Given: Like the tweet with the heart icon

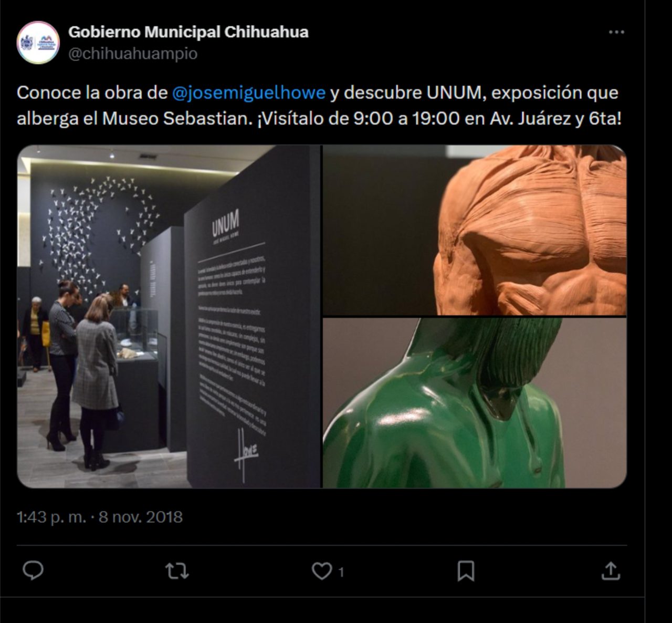Looking at the screenshot, I should (x=322, y=571).
